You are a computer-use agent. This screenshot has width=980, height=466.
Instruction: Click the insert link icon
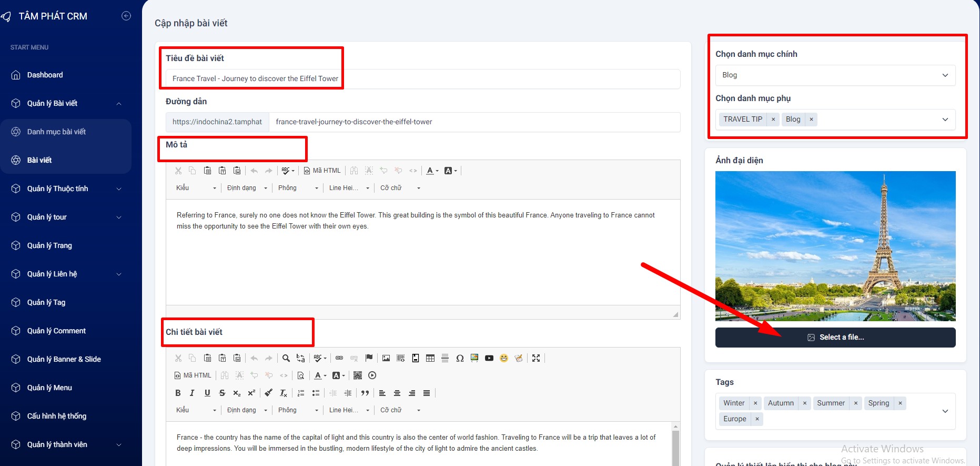pos(339,358)
